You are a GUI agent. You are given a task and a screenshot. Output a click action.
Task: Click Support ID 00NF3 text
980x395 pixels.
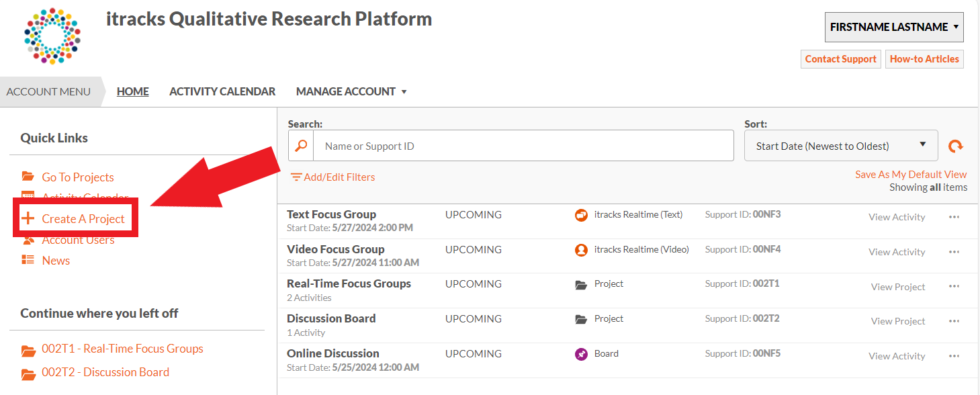pyautogui.click(x=743, y=214)
